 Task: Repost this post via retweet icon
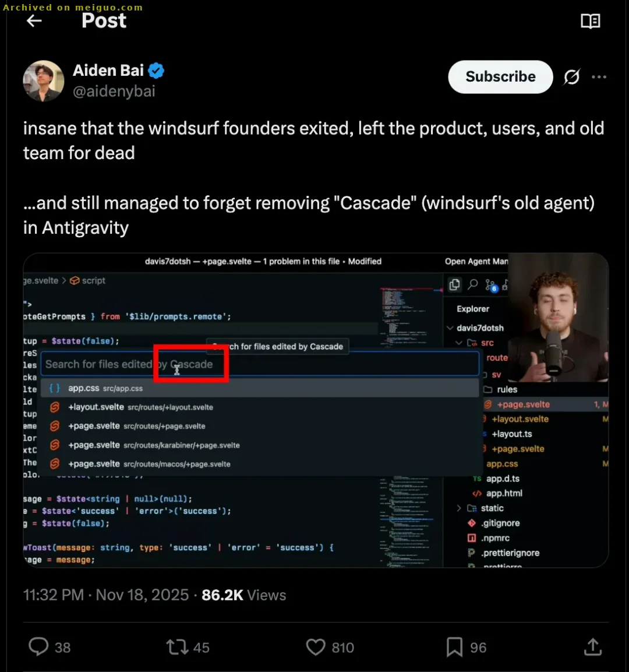177,647
